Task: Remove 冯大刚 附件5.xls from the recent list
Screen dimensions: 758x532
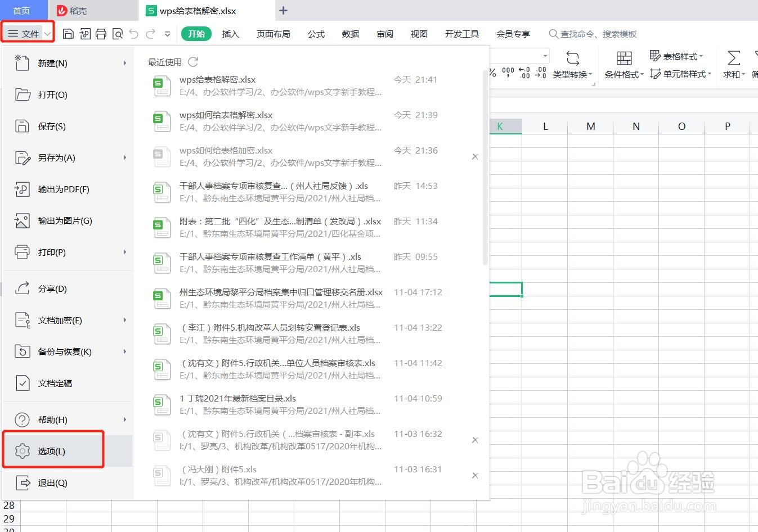Action: 475,476
